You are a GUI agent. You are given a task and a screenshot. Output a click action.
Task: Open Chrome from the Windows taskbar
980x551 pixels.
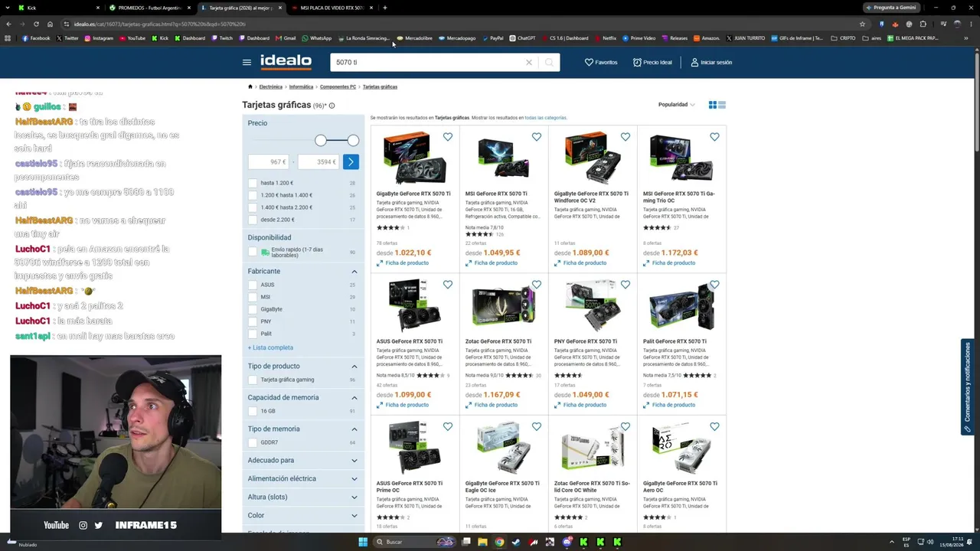[x=499, y=542]
